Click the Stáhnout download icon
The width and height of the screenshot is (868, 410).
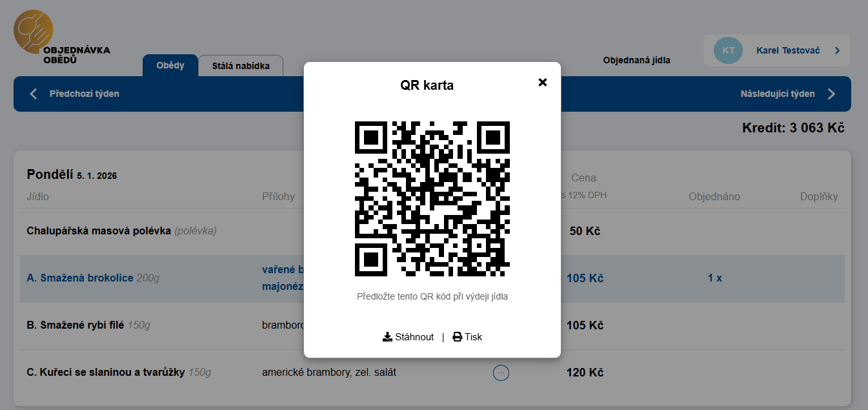coord(387,337)
